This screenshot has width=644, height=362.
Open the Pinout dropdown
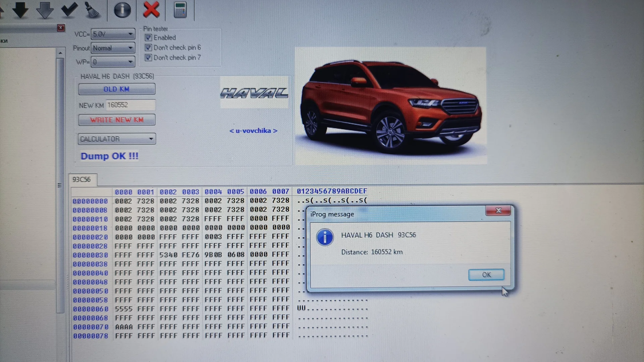tap(113, 48)
